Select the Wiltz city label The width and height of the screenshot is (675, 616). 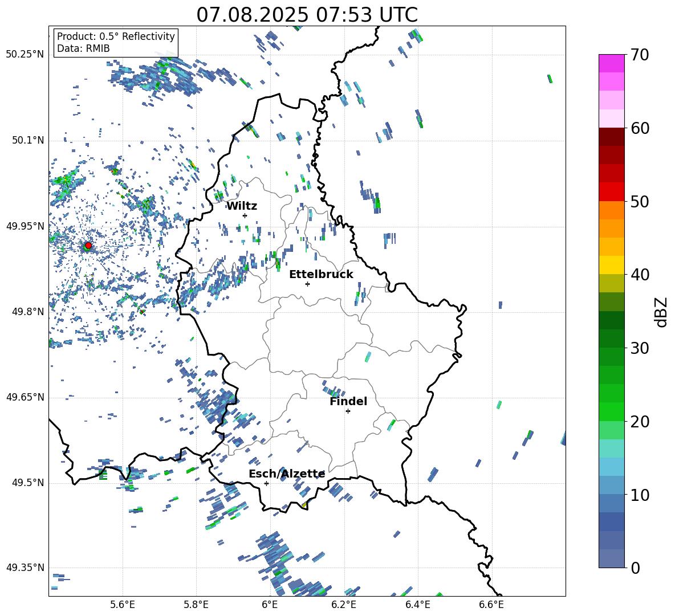coord(242,206)
